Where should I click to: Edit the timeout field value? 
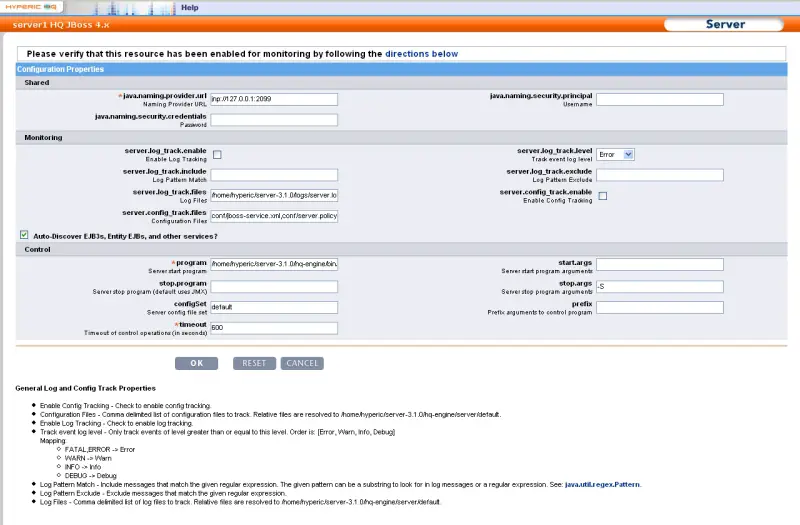[x=274, y=328]
